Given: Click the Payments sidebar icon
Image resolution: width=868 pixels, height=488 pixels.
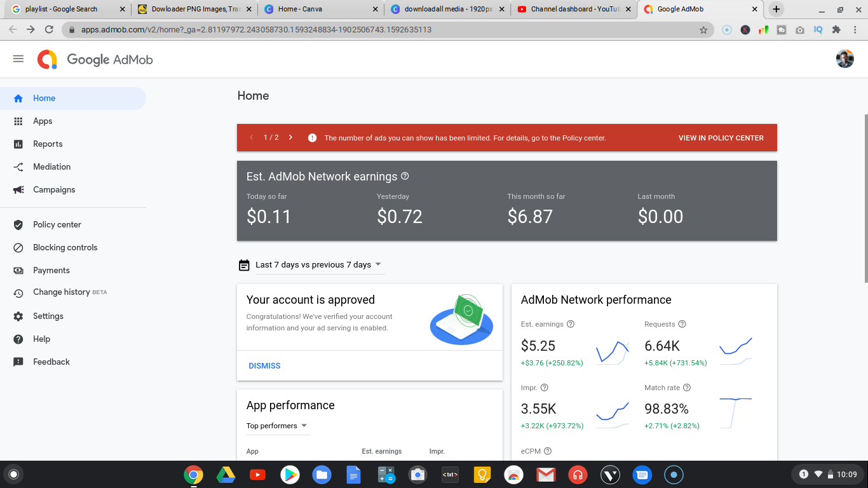Looking at the screenshot, I should (x=18, y=271).
